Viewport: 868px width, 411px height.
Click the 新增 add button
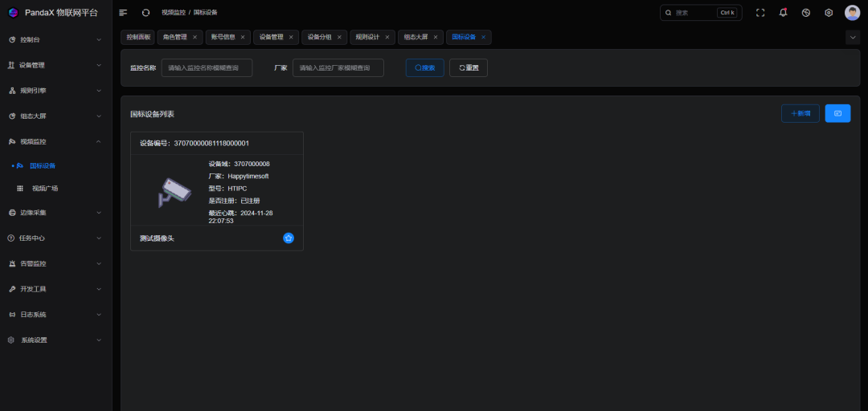click(800, 113)
